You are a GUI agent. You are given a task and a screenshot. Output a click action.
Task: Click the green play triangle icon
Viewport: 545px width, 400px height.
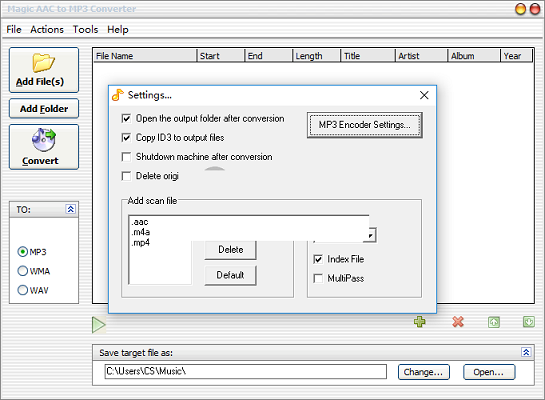(x=99, y=325)
